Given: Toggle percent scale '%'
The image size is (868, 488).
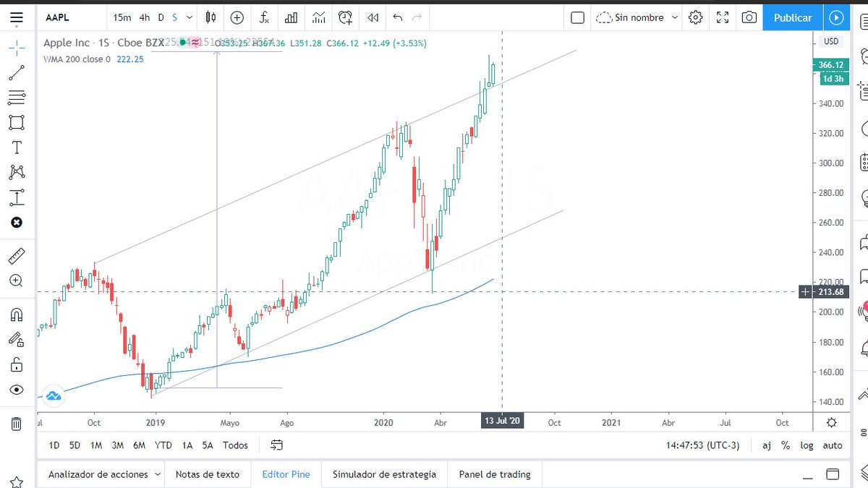Looking at the screenshot, I should click(x=786, y=445).
